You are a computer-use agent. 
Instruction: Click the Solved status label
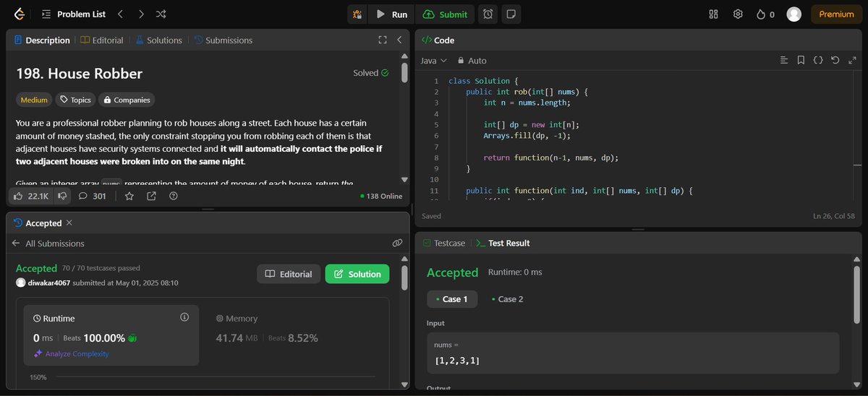pyautogui.click(x=371, y=73)
